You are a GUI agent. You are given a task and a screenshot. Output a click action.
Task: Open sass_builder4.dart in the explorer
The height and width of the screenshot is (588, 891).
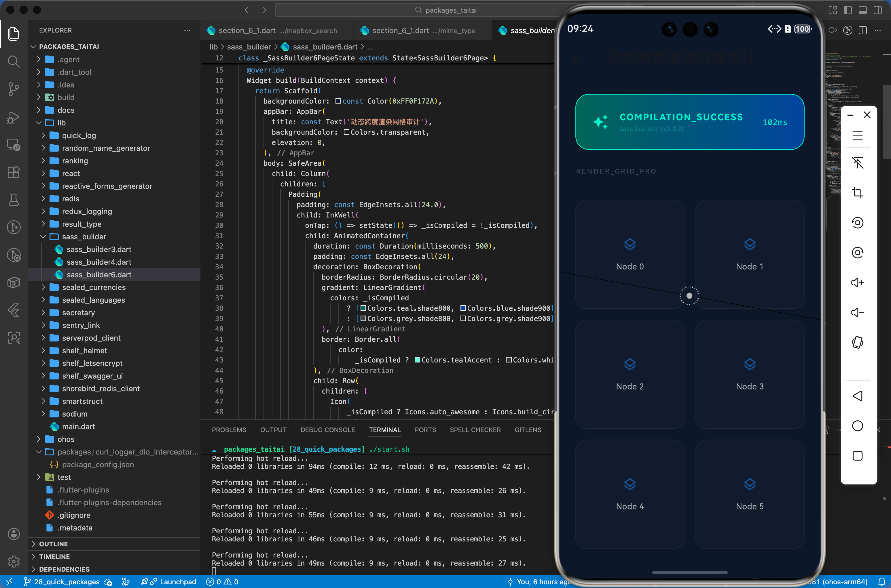tap(99, 262)
